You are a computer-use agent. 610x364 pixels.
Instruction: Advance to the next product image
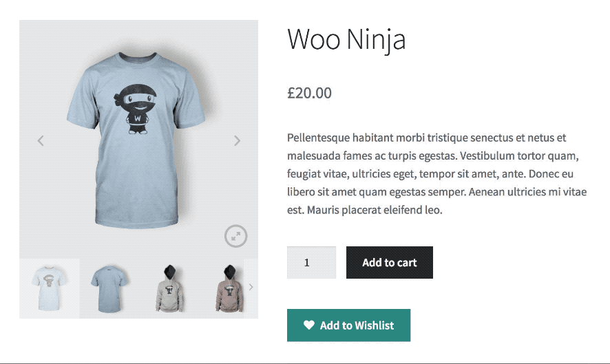click(x=237, y=141)
